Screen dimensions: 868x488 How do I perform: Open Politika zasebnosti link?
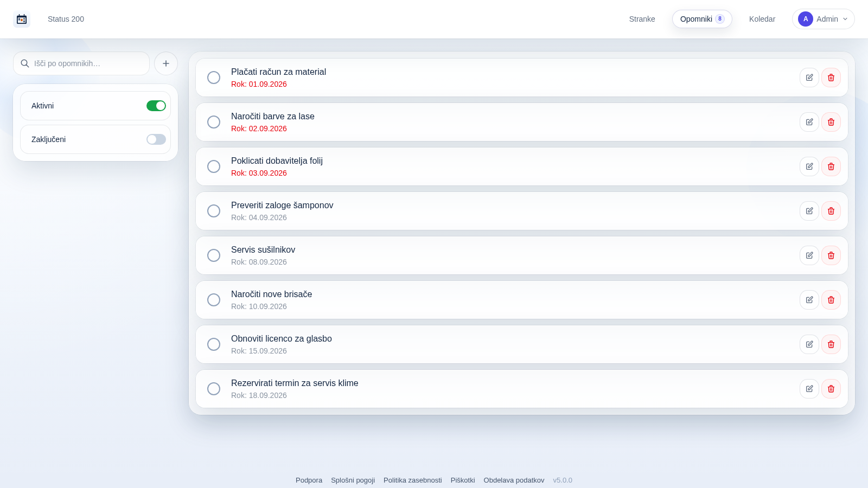[413, 480]
